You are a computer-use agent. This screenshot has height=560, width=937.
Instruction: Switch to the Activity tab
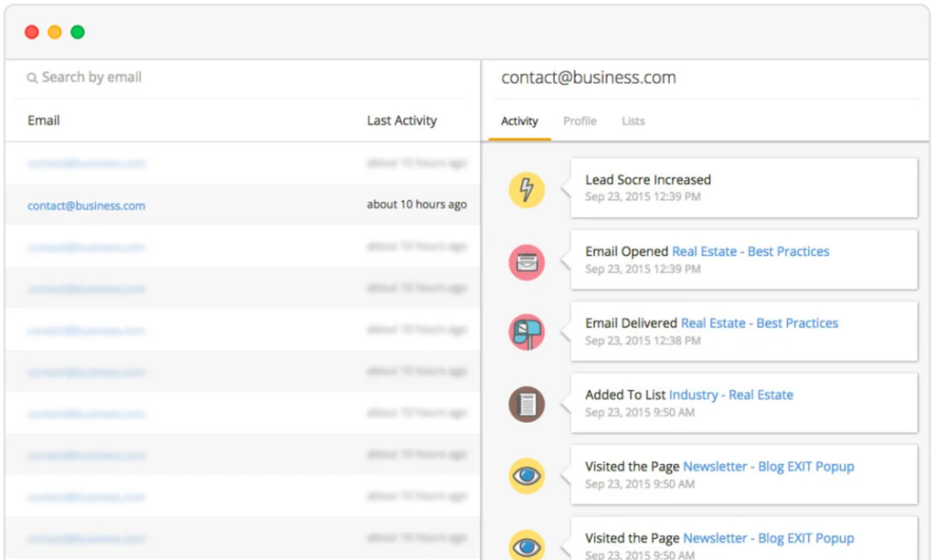[520, 122]
